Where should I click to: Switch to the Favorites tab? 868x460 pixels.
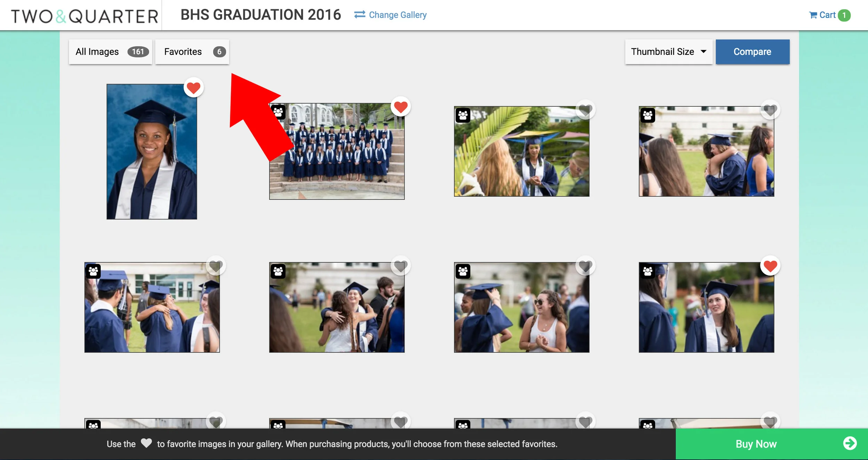[192, 52]
